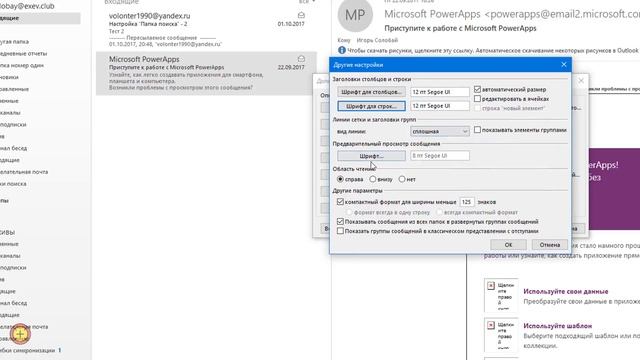This screenshot has width=640, height=360.
Task: Click blocked image placeholder beside Используйте свои данные
Action: point(501,295)
